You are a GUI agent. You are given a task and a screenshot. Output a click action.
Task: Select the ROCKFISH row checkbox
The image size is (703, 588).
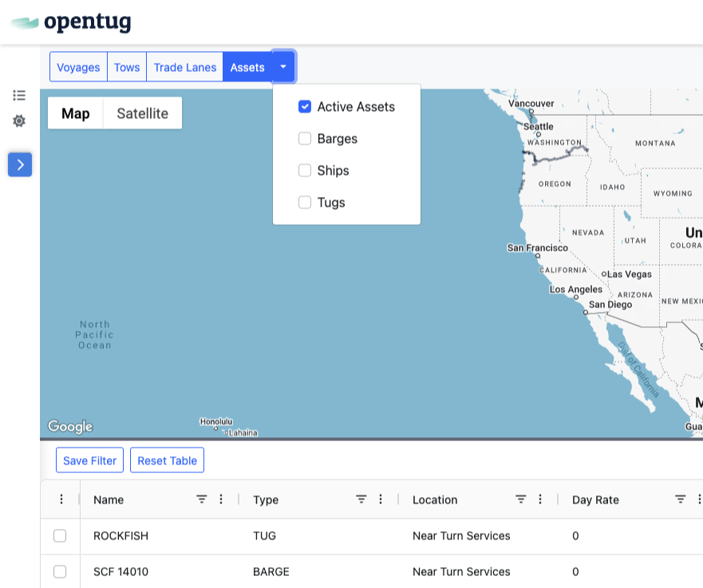(x=60, y=536)
